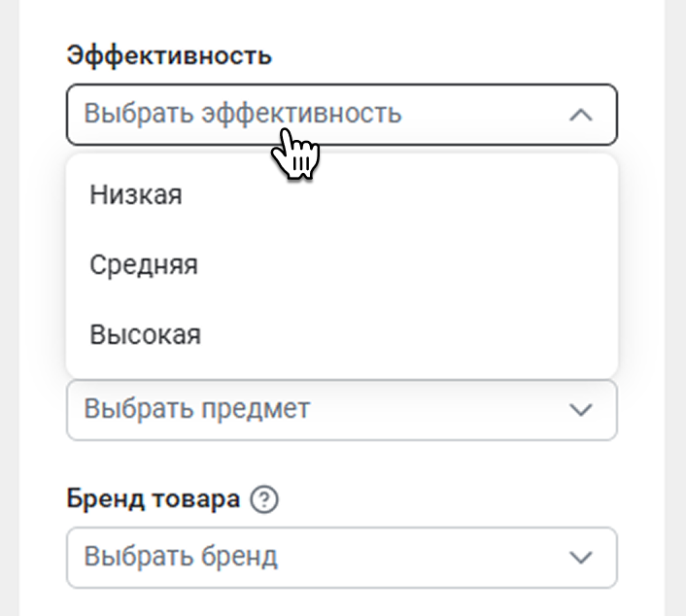Collapse the Эффективность dropdown using its up chevron

point(580,115)
